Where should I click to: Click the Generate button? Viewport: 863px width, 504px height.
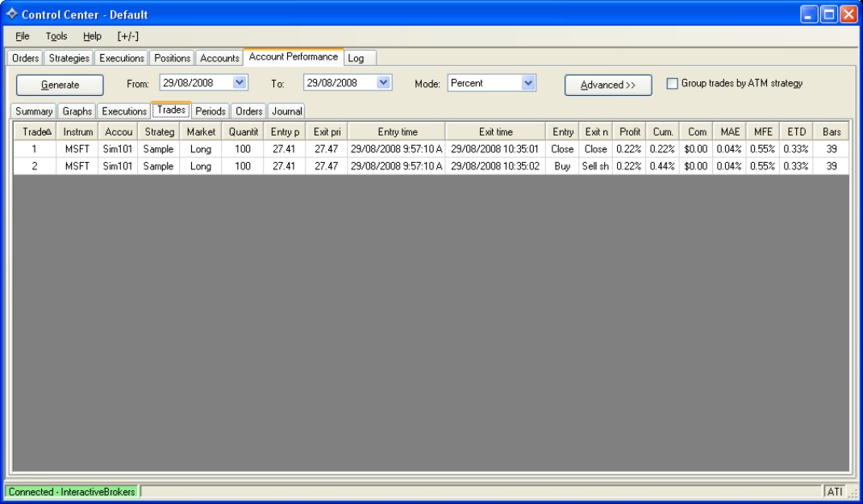[x=60, y=85]
